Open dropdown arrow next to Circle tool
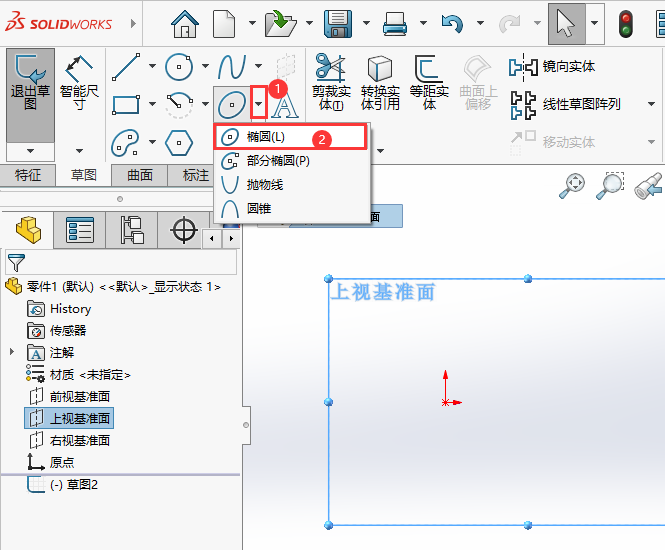This screenshot has width=665, height=550. pos(205,66)
